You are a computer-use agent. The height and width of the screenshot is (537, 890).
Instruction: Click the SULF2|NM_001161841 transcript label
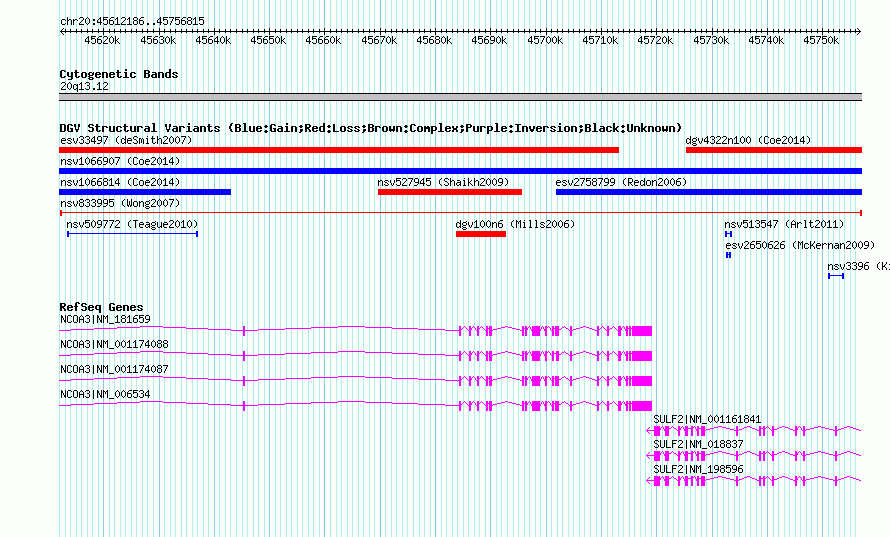coord(707,419)
